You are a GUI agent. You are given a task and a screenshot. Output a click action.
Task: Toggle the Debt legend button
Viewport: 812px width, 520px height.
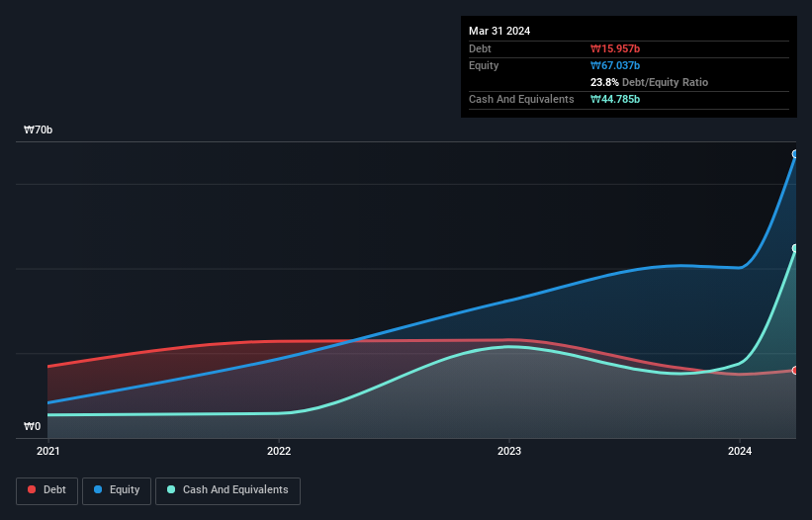tap(47, 490)
